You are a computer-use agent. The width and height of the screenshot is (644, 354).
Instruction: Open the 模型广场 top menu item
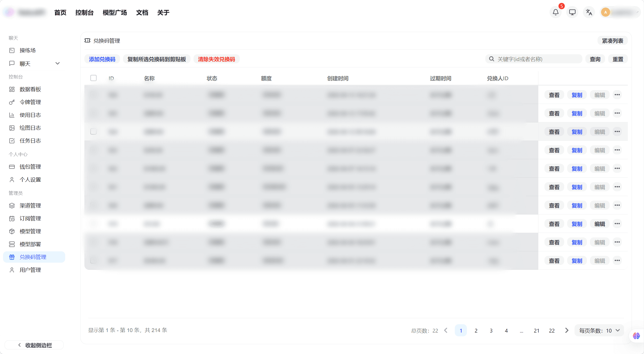115,13
